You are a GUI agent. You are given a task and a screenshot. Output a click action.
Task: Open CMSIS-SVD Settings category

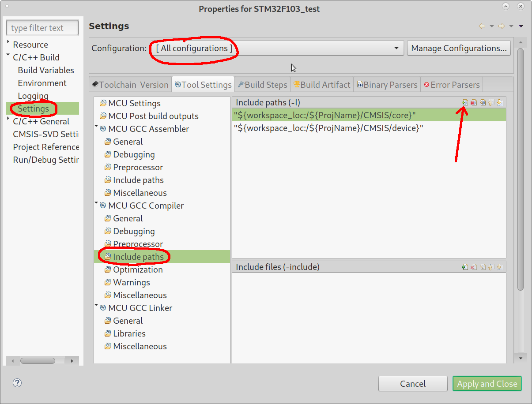[x=45, y=134]
